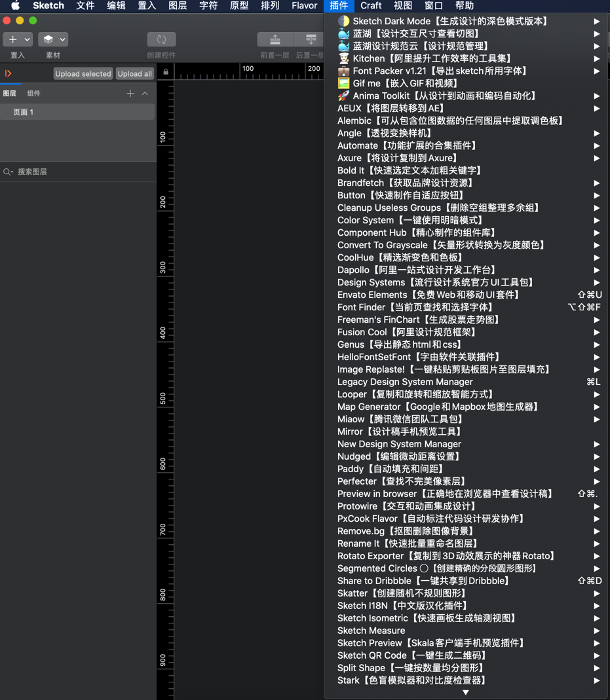Select Share to Dribbble menu item
Viewport: 610px width, 700px height.
tap(467, 581)
